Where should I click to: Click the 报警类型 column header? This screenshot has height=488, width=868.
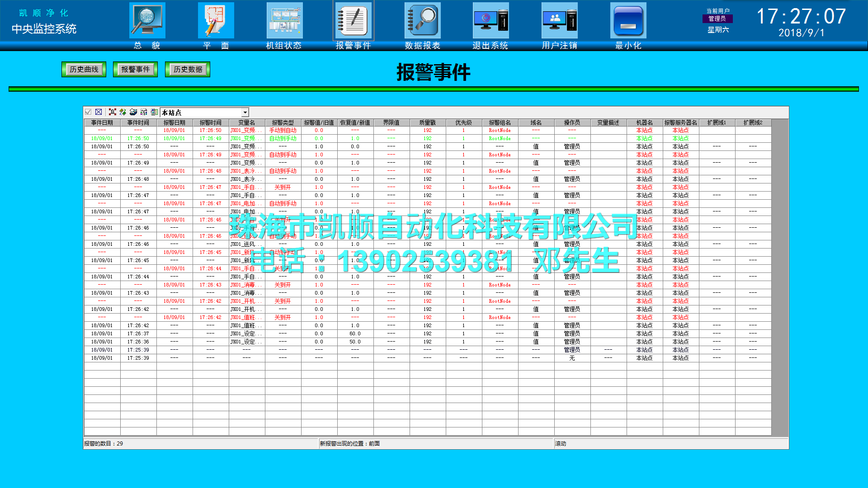tap(283, 122)
